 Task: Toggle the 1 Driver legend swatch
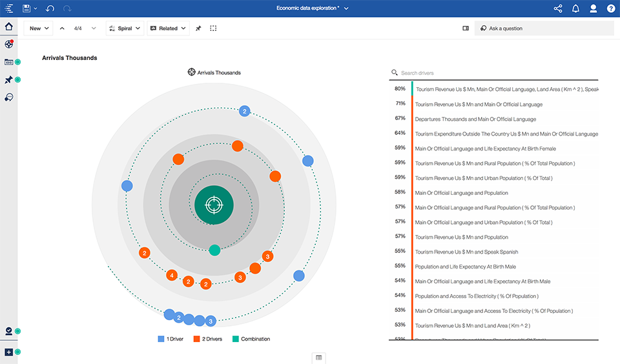(x=161, y=339)
